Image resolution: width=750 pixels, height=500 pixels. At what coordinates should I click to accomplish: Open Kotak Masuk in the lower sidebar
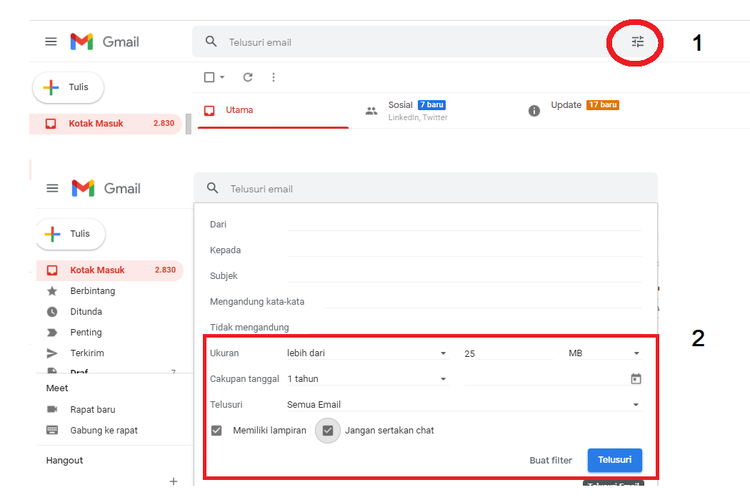pos(110,270)
